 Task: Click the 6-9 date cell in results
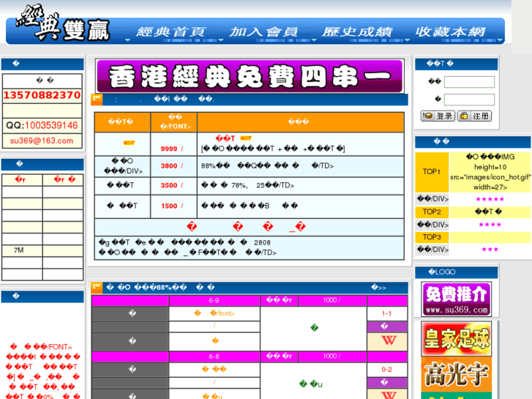[x=214, y=300]
